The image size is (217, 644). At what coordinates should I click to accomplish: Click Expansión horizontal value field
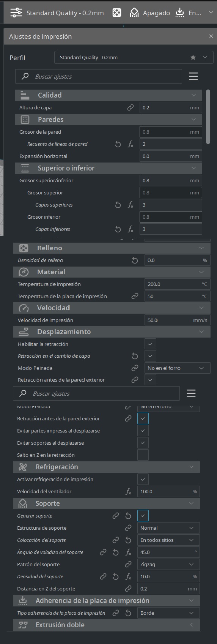click(x=171, y=156)
